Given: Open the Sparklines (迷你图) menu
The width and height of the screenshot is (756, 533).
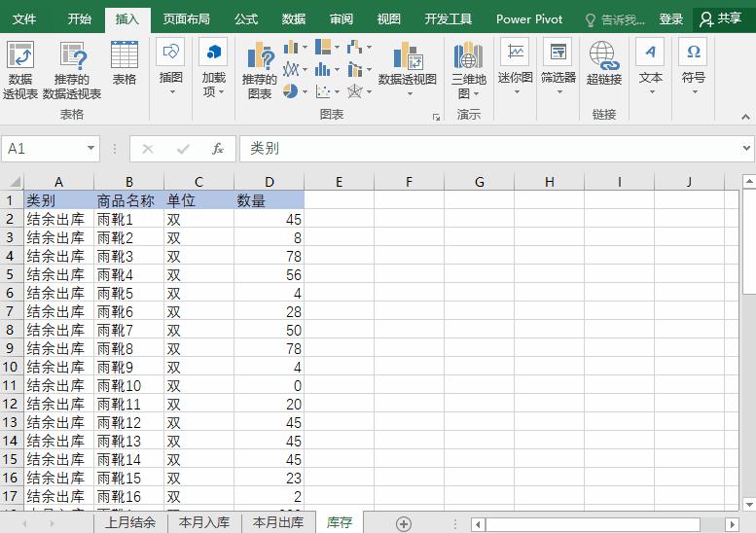Looking at the screenshot, I should [x=515, y=67].
